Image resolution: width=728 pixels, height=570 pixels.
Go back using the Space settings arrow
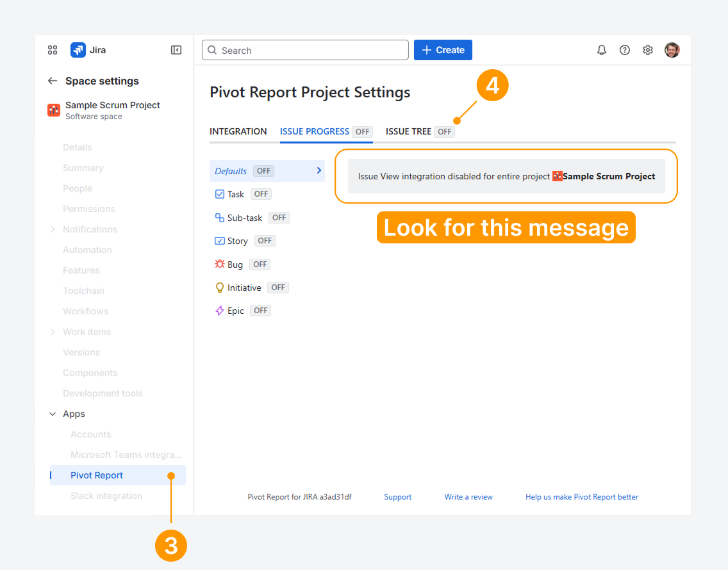(x=53, y=81)
